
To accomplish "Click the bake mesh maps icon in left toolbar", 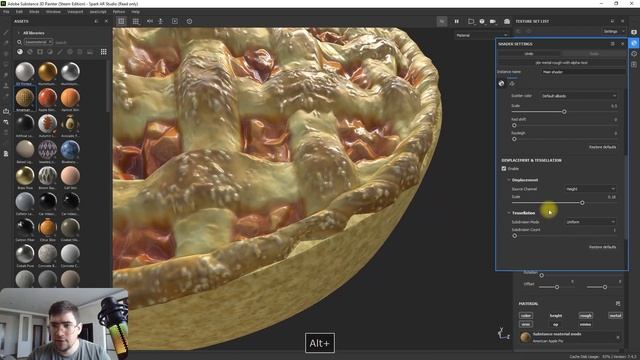I will [6, 111].
